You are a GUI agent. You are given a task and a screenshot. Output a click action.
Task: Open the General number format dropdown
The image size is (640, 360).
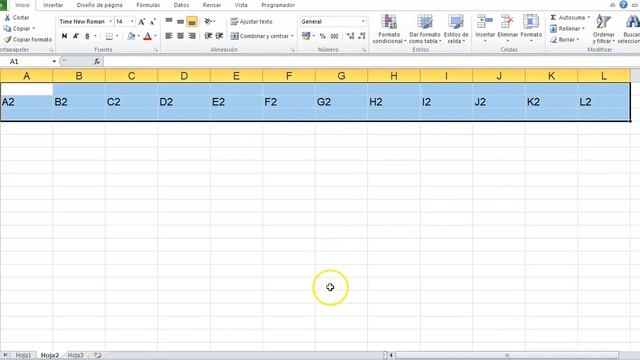(363, 21)
